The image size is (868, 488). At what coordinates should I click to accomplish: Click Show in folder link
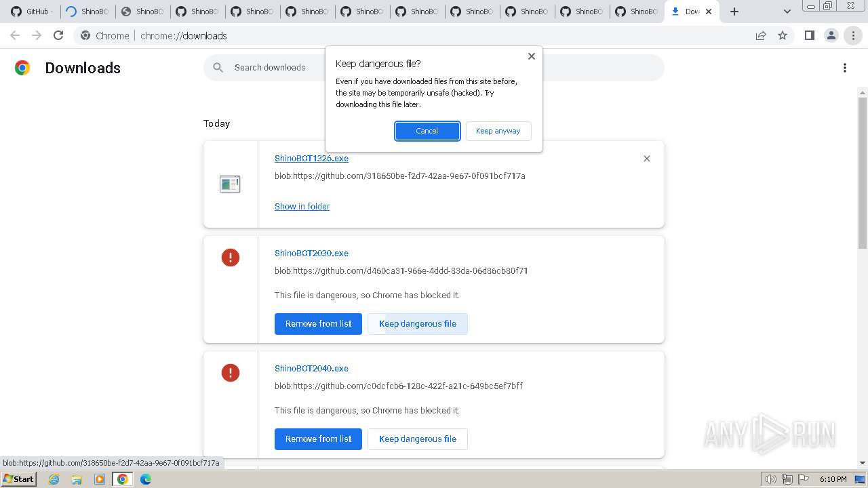pos(302,206)
